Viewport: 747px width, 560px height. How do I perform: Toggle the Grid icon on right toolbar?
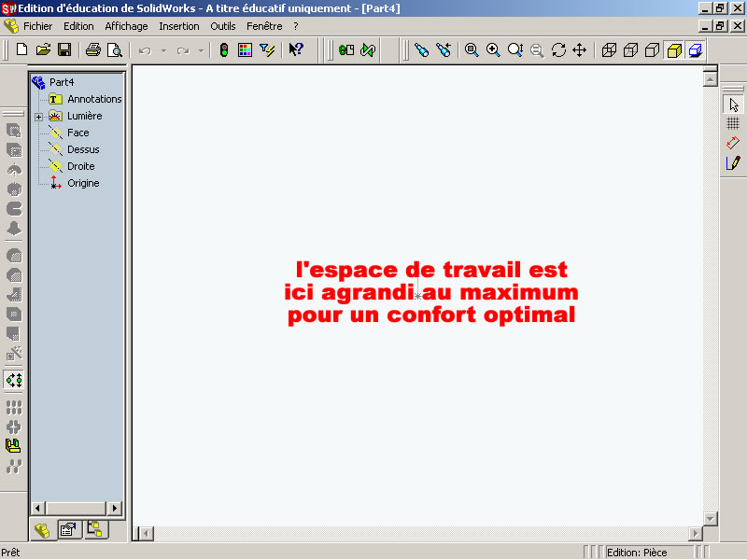point(733,124)
